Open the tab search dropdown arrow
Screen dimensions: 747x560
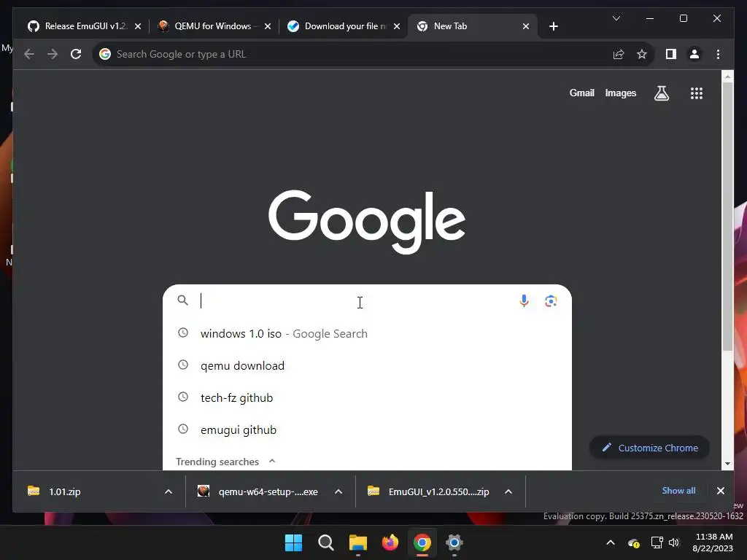pos(616,18)
